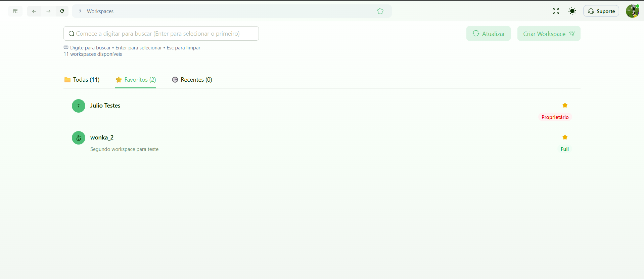Toggle light/dark theme sun icon
The width and height of the screenshot is (644, 279).
click(572, 11)
